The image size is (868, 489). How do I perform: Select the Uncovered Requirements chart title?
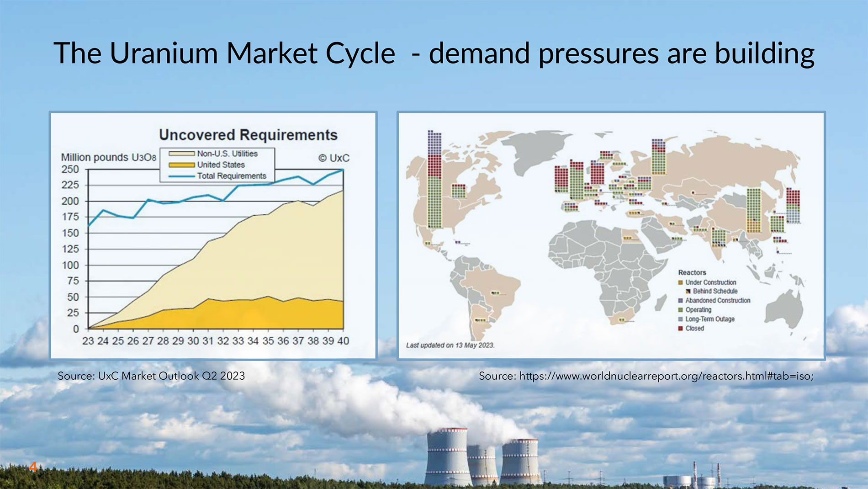[248, 135]
